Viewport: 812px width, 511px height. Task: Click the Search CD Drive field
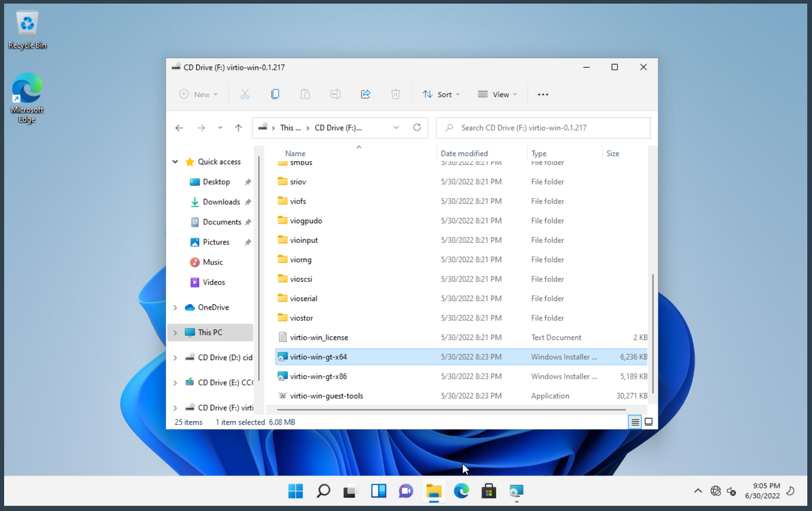click(543, 128)
